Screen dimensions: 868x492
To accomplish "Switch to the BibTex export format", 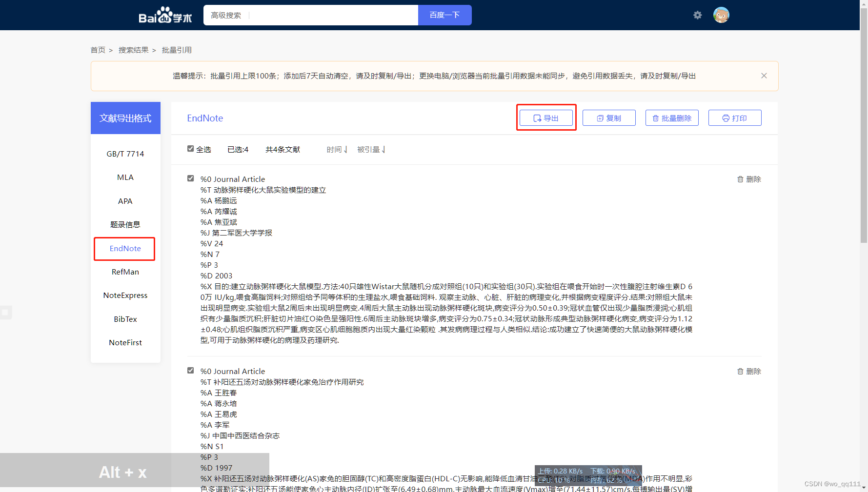I will point(125,319).
